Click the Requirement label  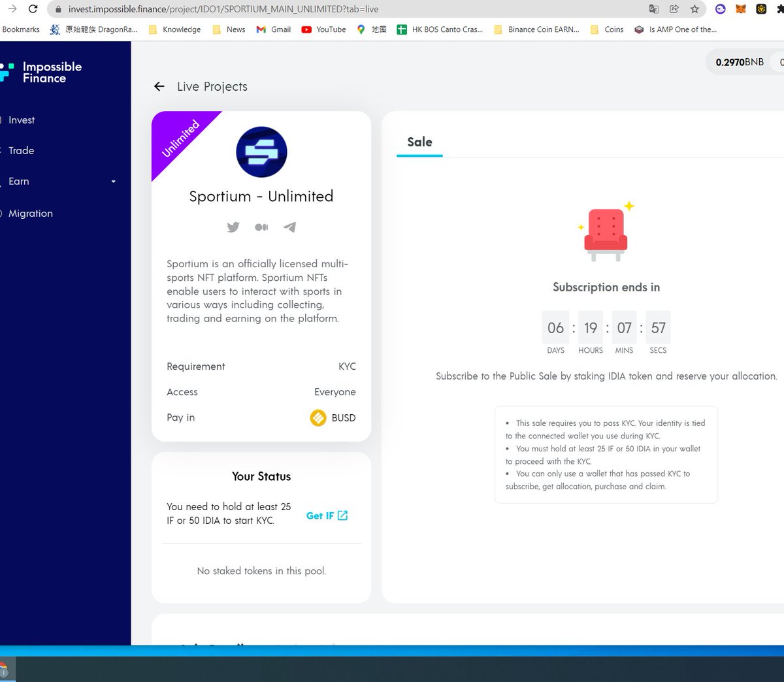click(x=196, y=366)
